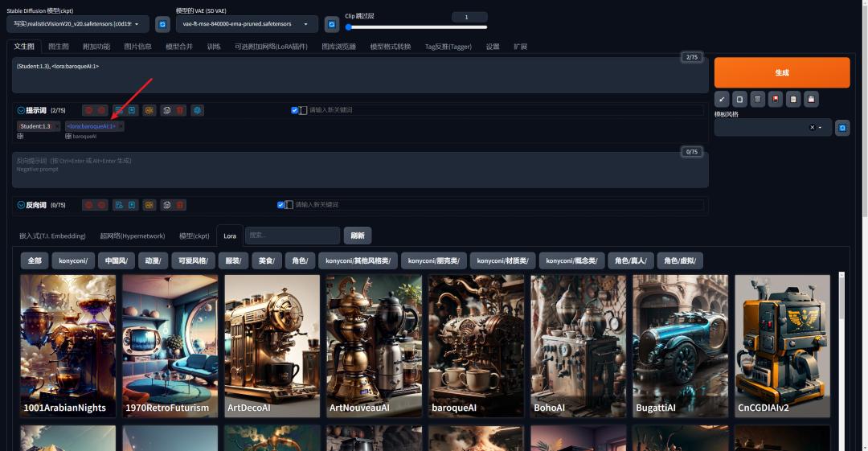The height and width of the screenshot is (451, 868).
Task: Open the 超网络(Hypernetwork) tab
Action: point(132,236)
